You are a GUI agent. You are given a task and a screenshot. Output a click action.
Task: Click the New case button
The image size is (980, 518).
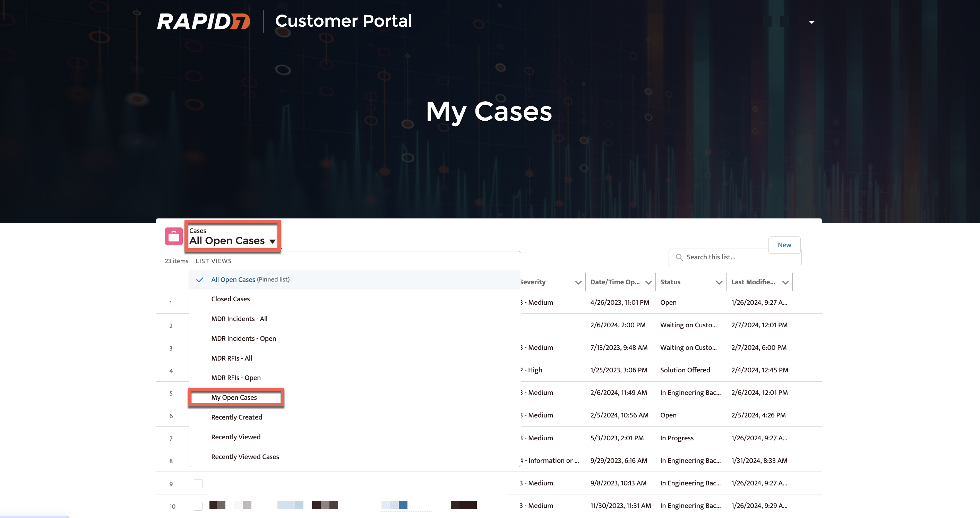pos(784,245)
